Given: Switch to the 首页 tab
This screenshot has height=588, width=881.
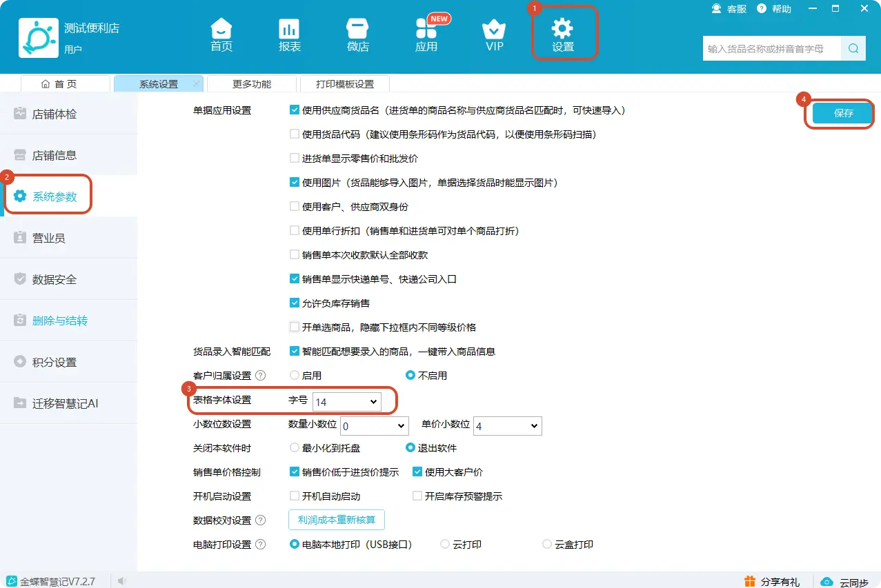Looking at the screenshot, I should 66,83.
